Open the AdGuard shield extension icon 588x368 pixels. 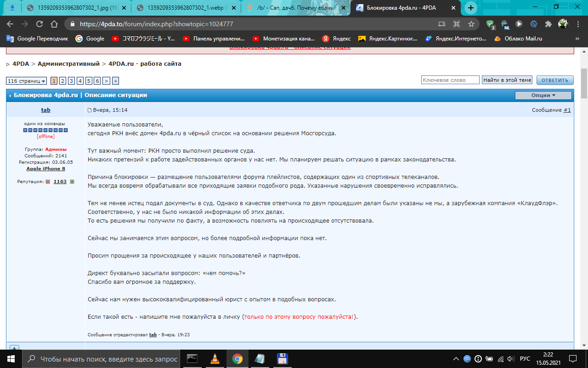(x=490, y=24)
